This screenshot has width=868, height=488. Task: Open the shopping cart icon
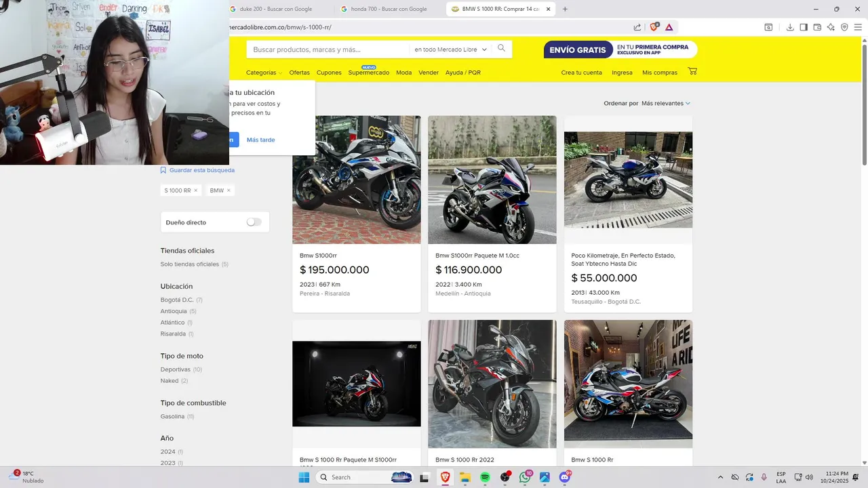tap(692, 71)
